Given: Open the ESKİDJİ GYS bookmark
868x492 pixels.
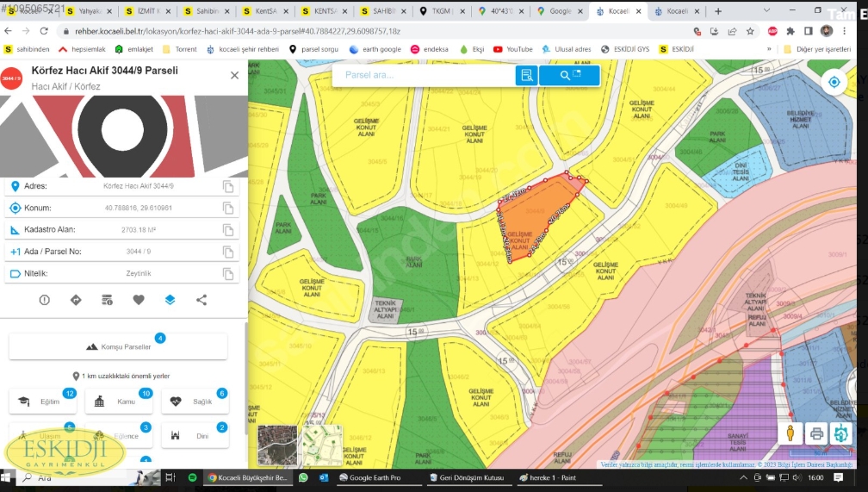Looking at the screenshot, I should [x=625, y=49].
